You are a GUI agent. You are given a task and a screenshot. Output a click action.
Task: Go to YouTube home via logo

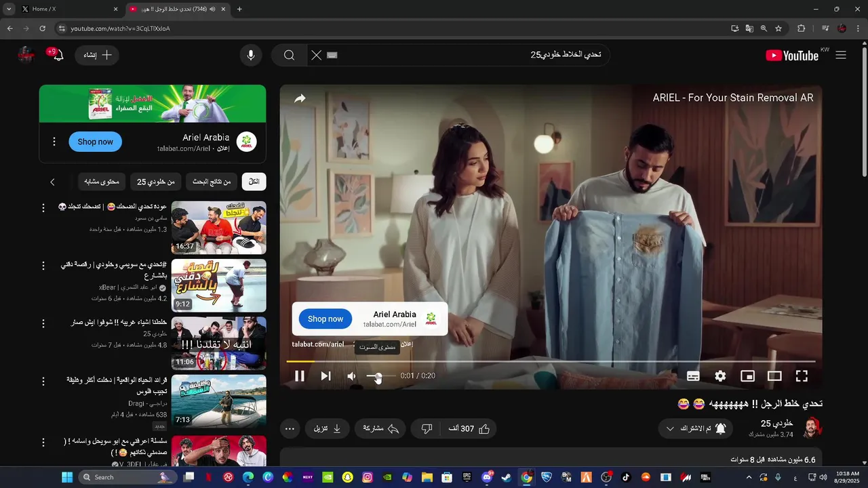(x=792, y=56)
